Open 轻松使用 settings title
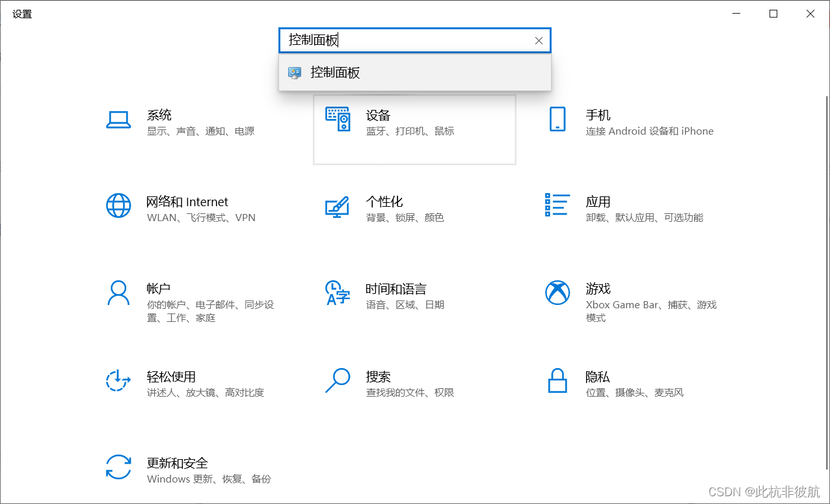The width and height of the screenshot is (830, 504). pyautogui.click(x=172, y=377)
